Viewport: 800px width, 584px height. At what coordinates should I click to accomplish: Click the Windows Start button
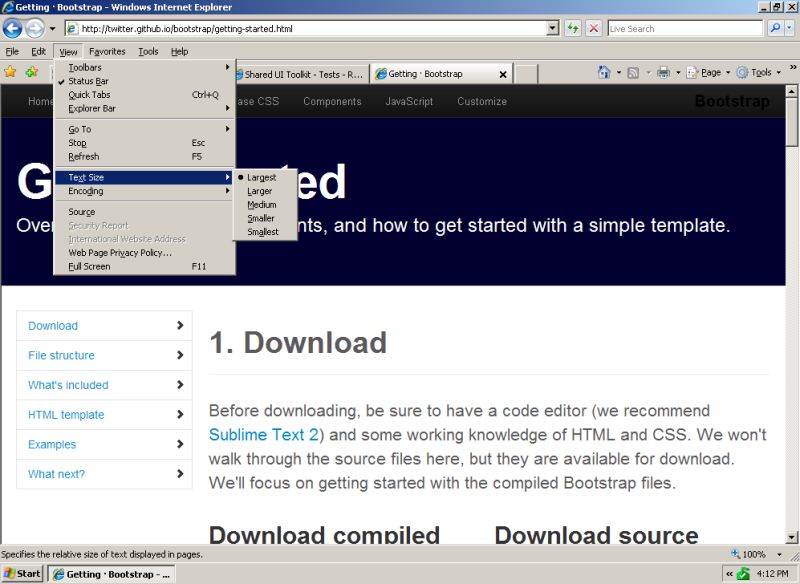click(21, 574)
